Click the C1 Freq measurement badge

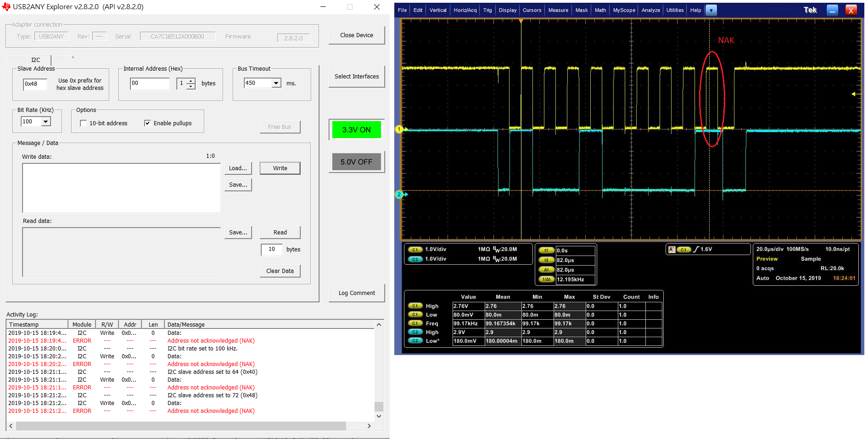coord(415,323)
